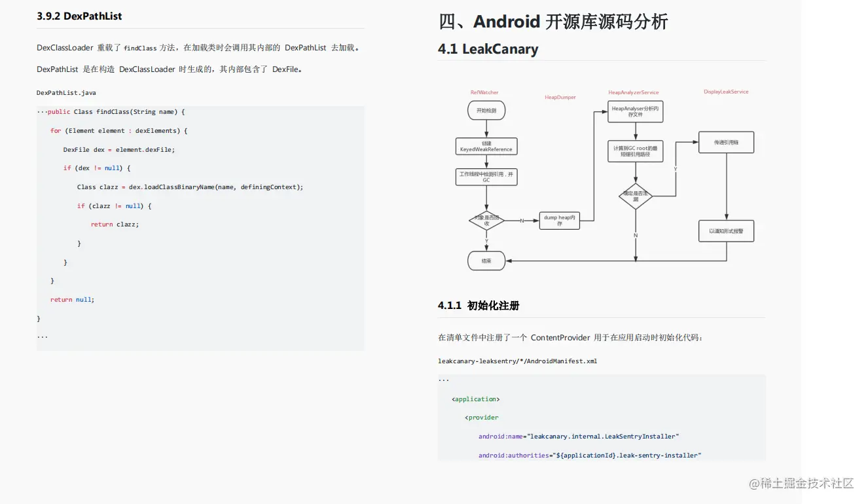This screenshot has height=504, width=868.
Task: Click the android:name "leakcanary.internal.LeakSentryInstaller" line
Action: click(x=579, y=437)
